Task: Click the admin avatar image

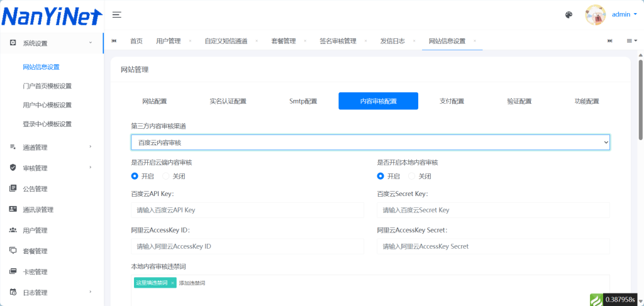Action: [596, 15]
